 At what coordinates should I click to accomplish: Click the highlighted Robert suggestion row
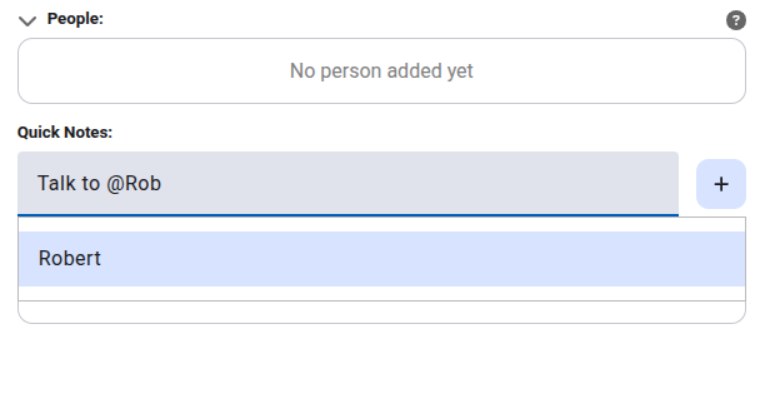click(x=381, y=258)
